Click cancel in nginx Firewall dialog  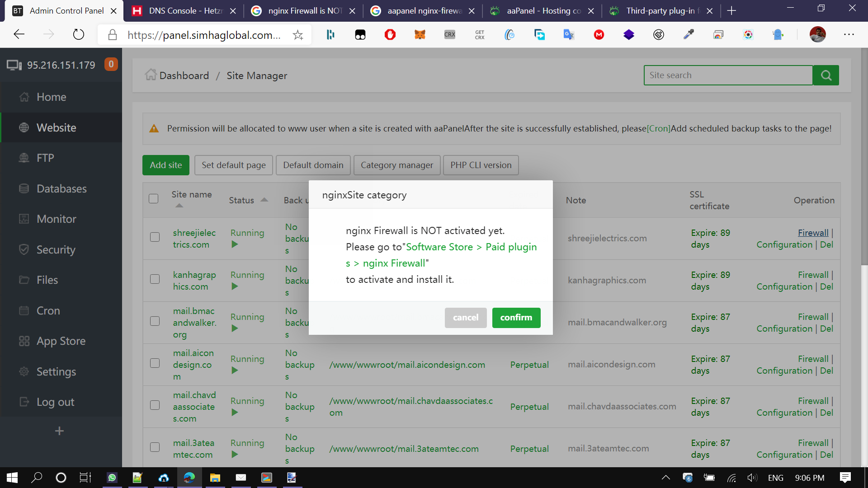pyautogui.click(x=466, y=318)
